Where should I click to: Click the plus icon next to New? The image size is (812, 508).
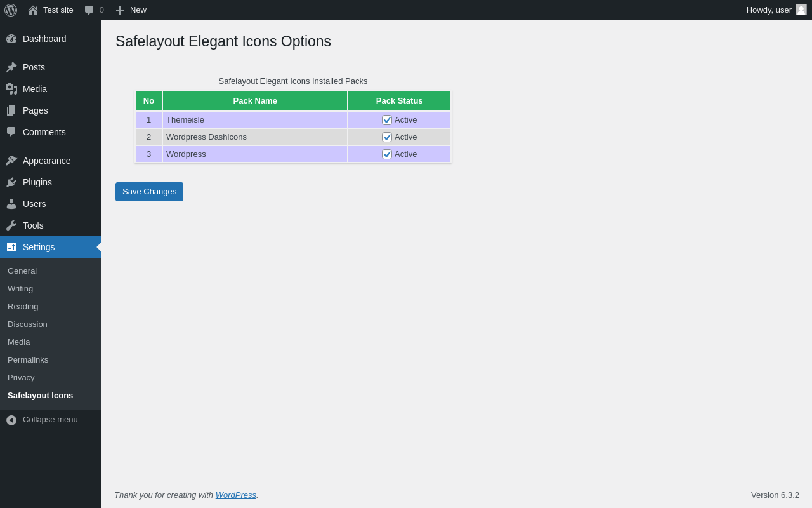click(120, 10)
